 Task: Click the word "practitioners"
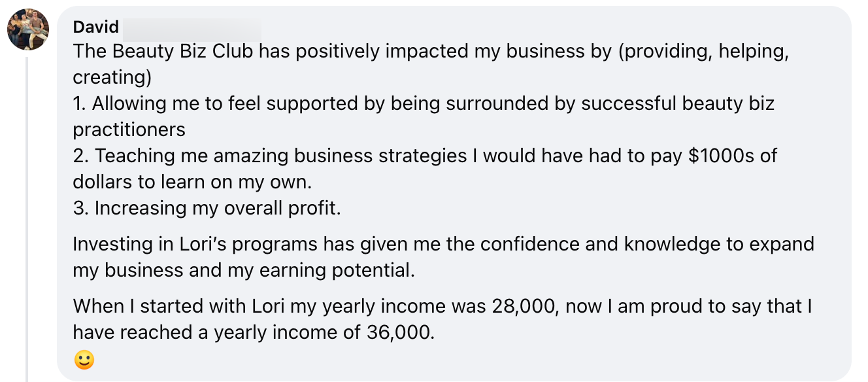[x=129, y=130]
